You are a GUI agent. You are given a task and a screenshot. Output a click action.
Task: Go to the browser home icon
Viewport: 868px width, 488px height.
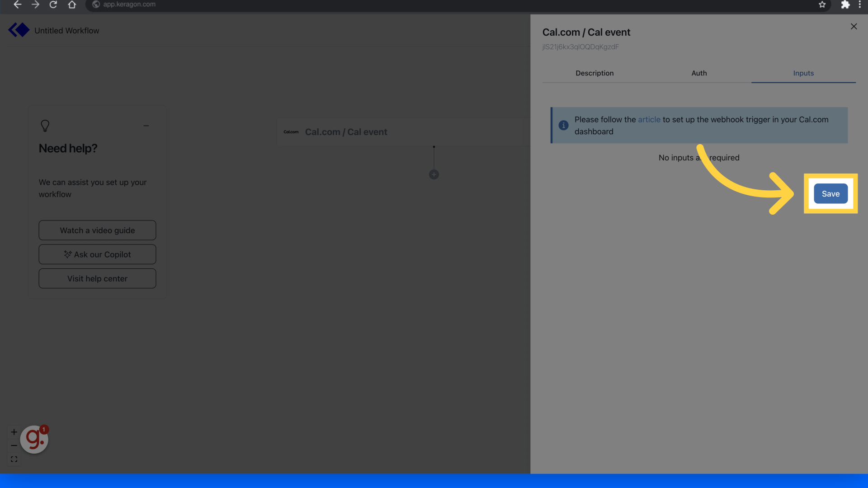click(x=72, y=5)
